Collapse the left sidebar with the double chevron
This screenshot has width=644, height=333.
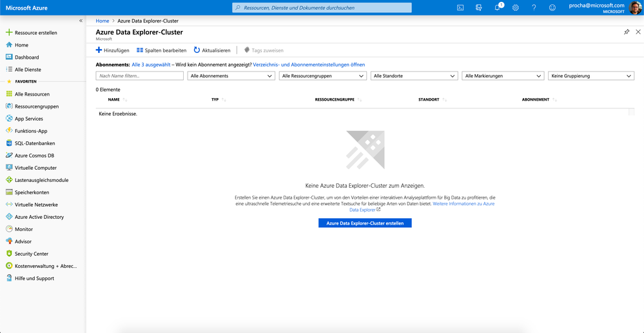[x=81, y=21]
